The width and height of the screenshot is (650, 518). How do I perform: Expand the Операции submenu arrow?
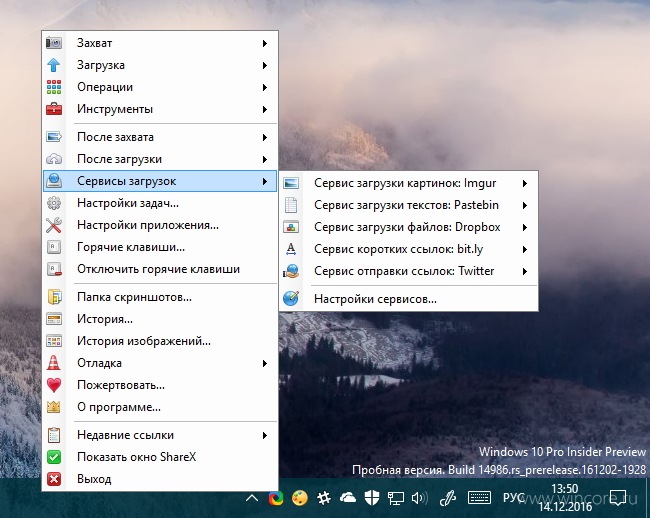click(265, 87)
